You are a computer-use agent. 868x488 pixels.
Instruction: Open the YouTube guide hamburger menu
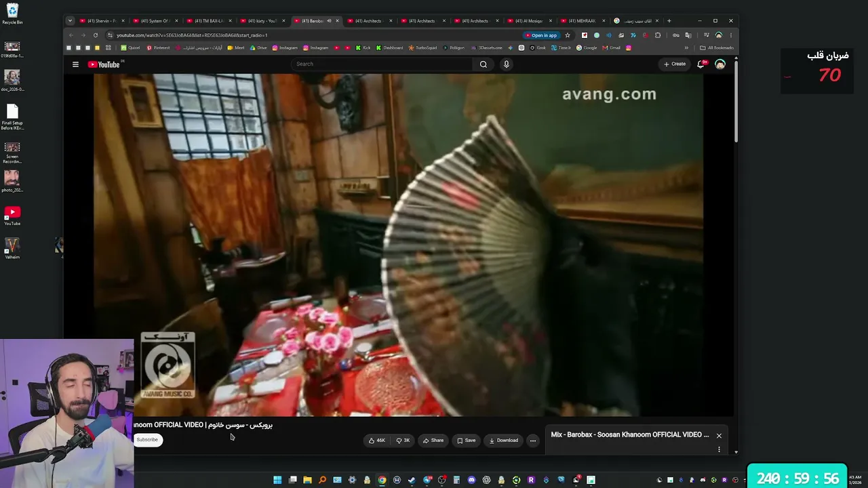(x=75, y=64)
